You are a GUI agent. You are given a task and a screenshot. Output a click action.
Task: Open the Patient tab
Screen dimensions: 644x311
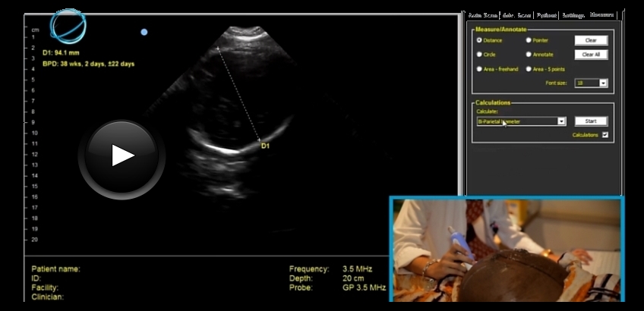click(546, 15)
